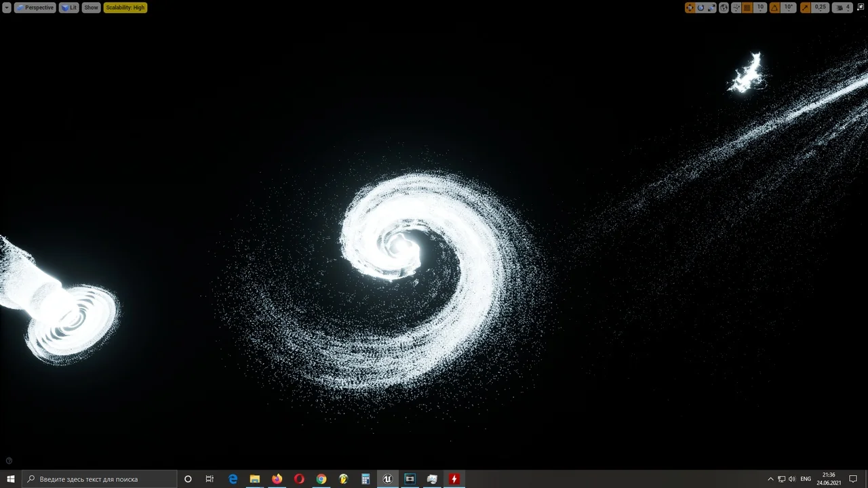Click the Unreal Engine taskbar icon
Viewport: 868px width, 488px height.
[x=387, y=479]
